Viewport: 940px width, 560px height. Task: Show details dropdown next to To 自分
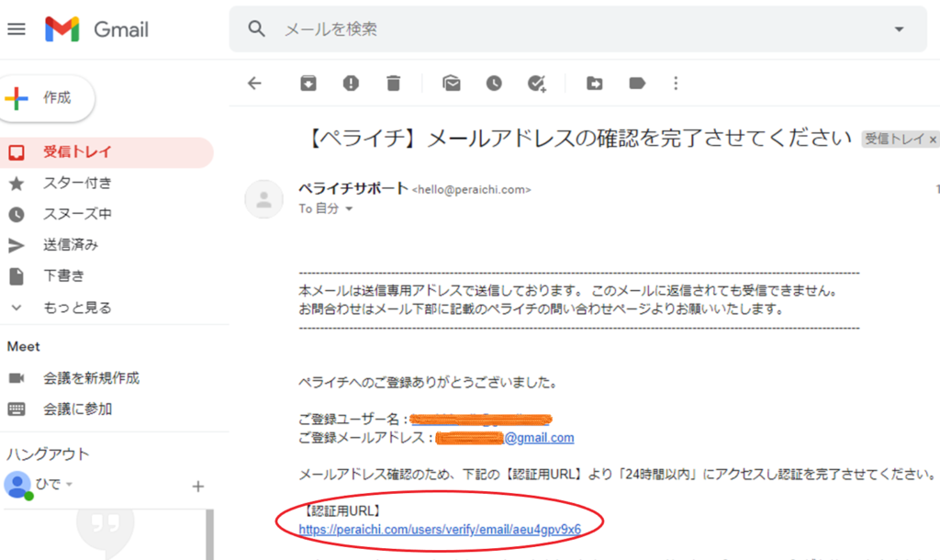[349, 209]
